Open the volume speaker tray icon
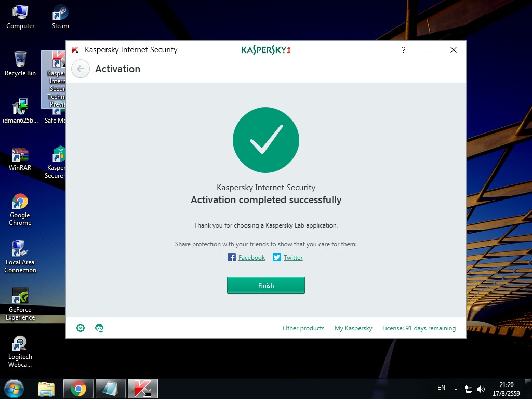The image size is (532, 399). (481, 389)
